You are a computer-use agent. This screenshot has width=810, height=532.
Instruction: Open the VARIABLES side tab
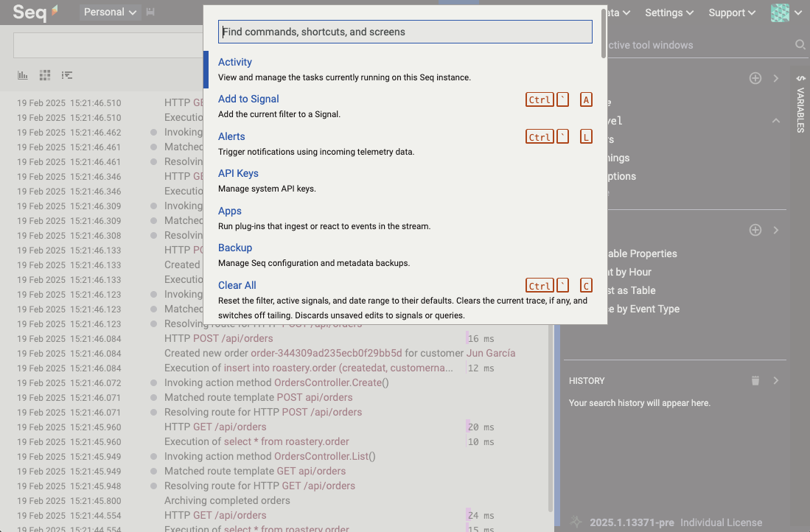[x=800, y=105]
